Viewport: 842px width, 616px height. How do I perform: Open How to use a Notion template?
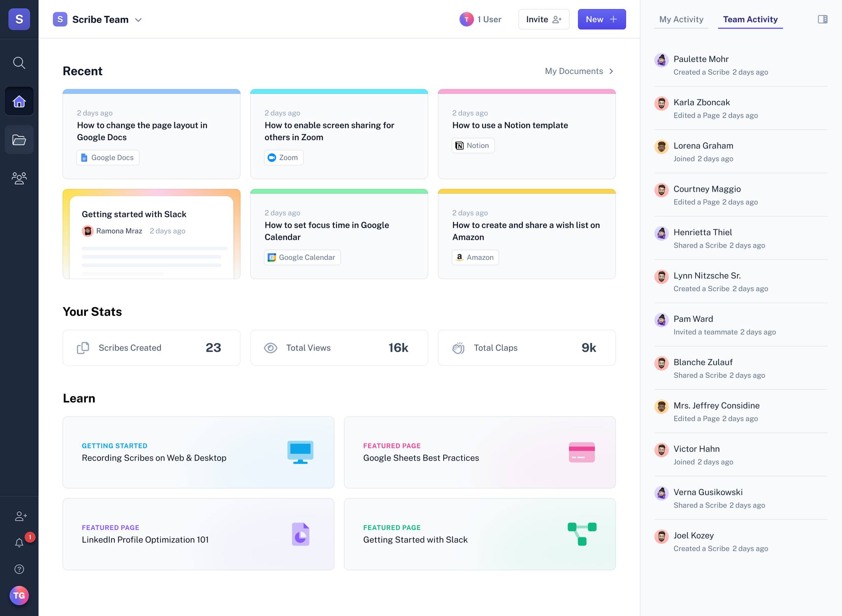[x=527, y=134]
